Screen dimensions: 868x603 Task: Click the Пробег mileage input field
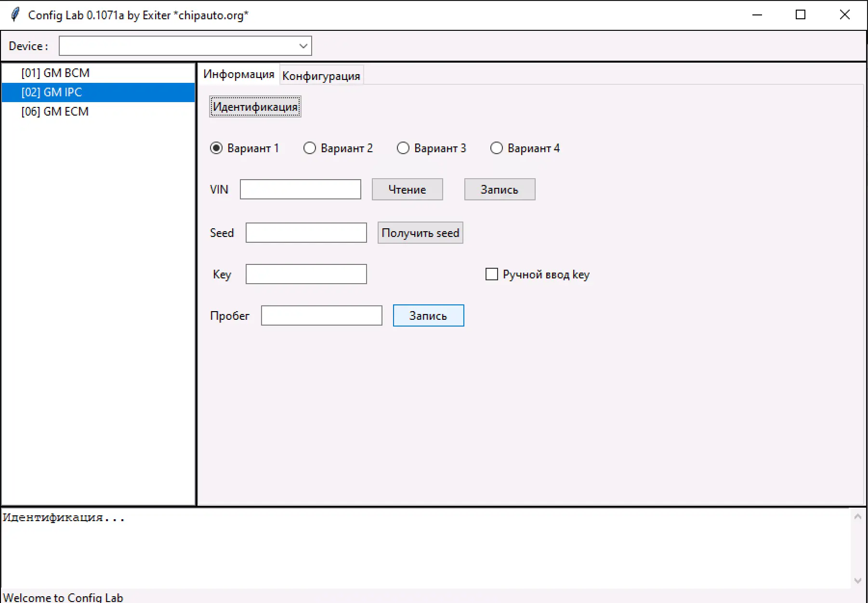click(x=322, y=316)
